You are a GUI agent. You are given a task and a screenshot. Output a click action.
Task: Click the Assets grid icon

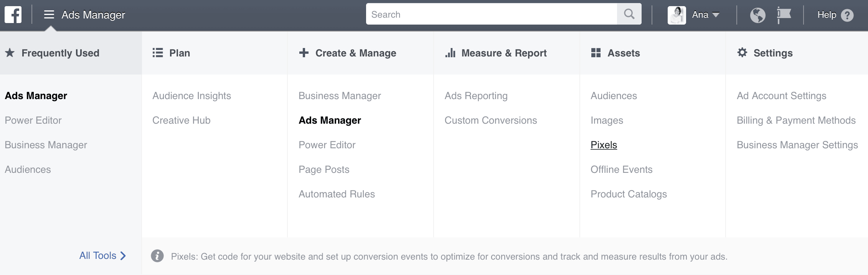point(596,53)
